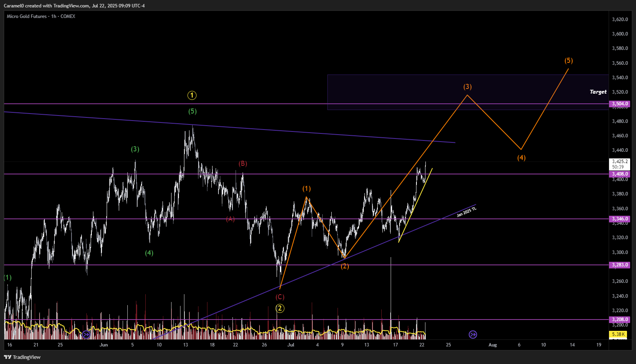
Task: Click the 19 date on time axis
Action: (x=599, y=345)
